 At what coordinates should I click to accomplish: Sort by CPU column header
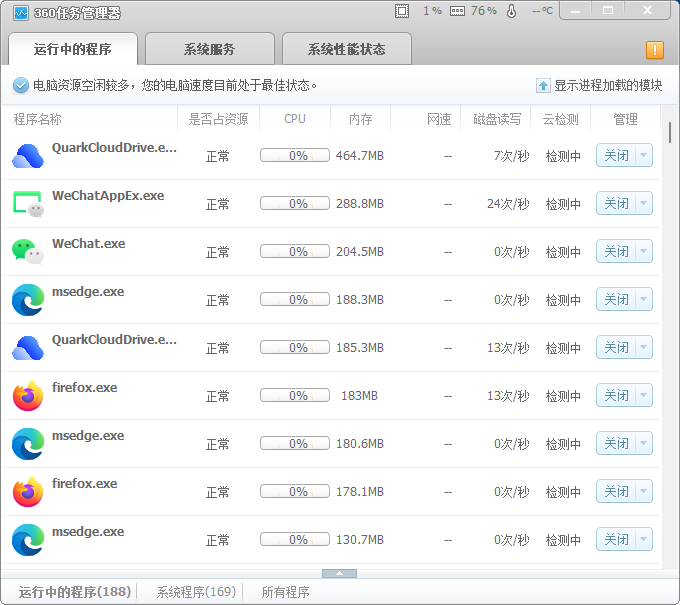[295, 119]
